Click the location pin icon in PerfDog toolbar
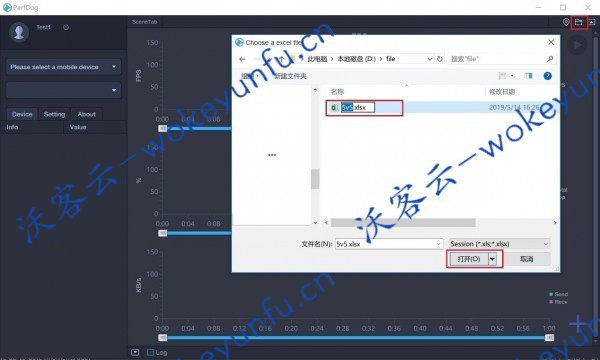Screen dimensions: 600x360 (x=566, y=23)
